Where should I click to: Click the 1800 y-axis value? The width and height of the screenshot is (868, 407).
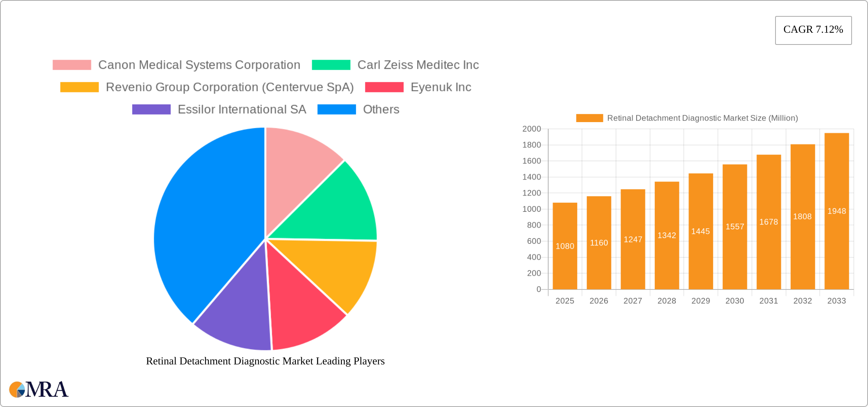[532, 145]
